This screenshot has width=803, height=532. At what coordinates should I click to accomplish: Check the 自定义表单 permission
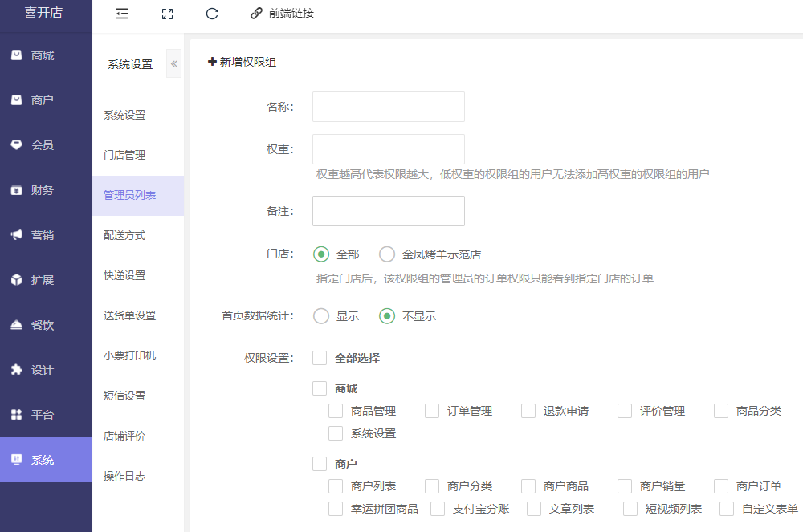[727, 509]
